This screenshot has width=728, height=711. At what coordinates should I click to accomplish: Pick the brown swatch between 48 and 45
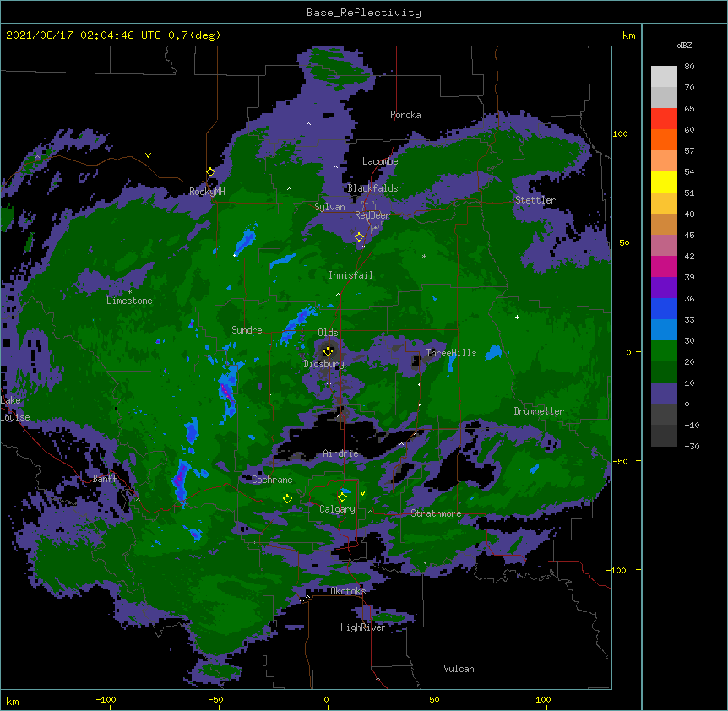click(x=664, y=224)
